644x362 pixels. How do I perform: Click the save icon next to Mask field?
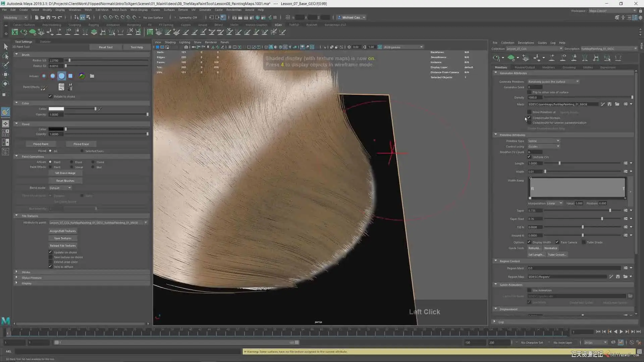click(x=609, y=104)
